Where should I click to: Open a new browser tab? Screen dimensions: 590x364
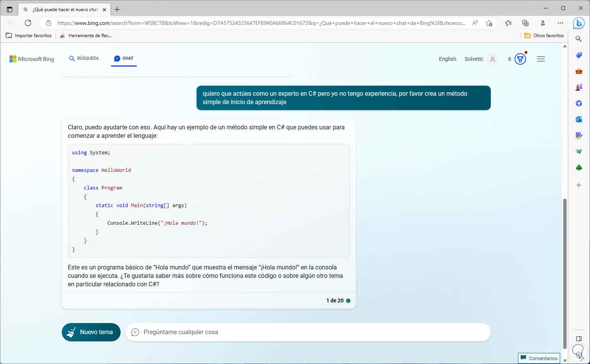click(x=117, y=10)
